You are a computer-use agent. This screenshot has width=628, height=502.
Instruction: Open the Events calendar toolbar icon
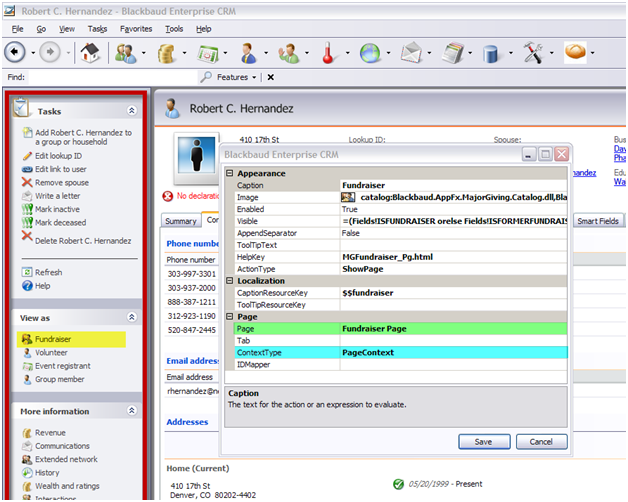[207, 53]
